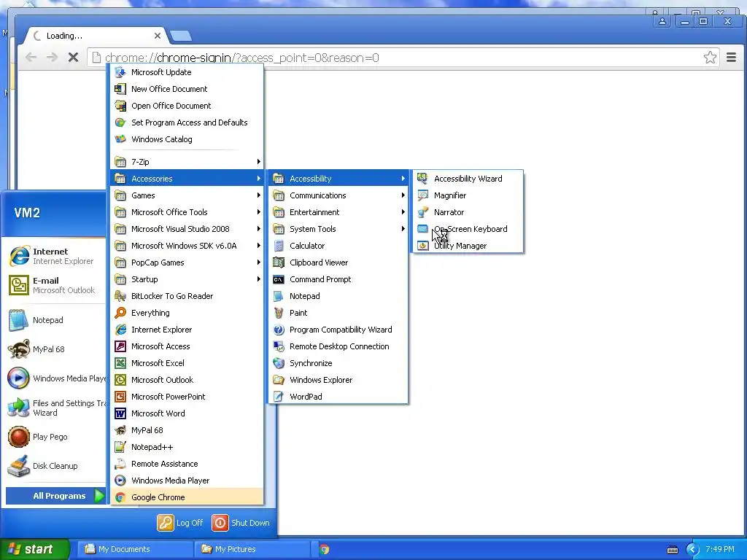The width and height of the screenshot is (747, 560).
Task: Stop loading the page in Chrome
Action: pyautogui.click(x=74, y=58)
